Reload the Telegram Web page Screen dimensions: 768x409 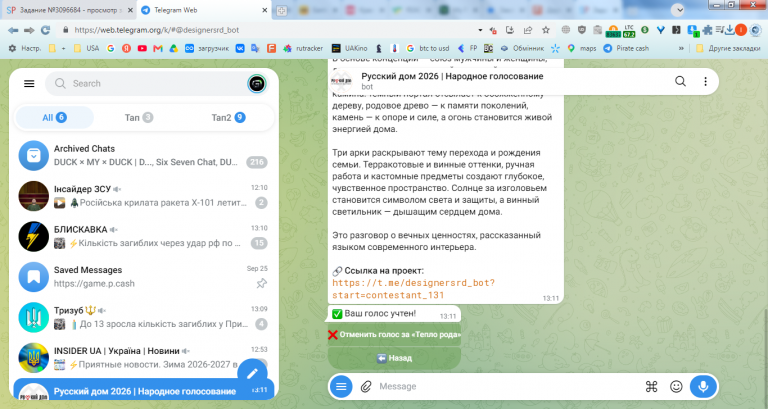click(x=46, y=30)
